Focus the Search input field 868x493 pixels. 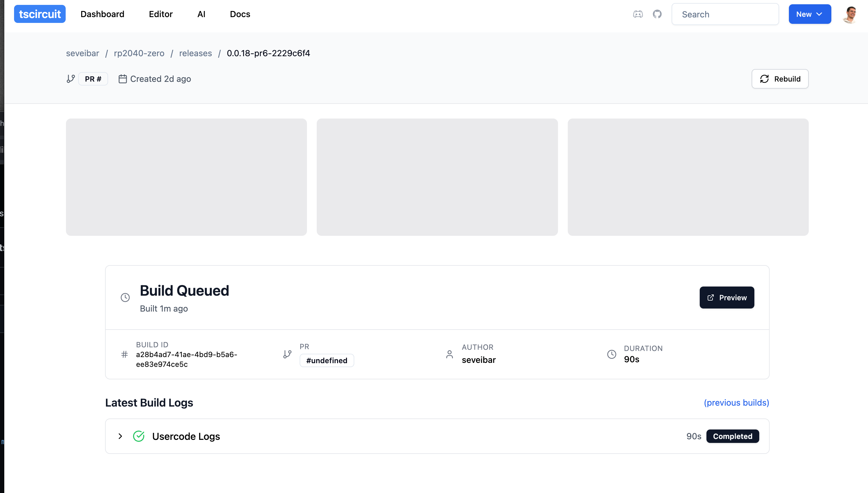[x=725, y=14]
